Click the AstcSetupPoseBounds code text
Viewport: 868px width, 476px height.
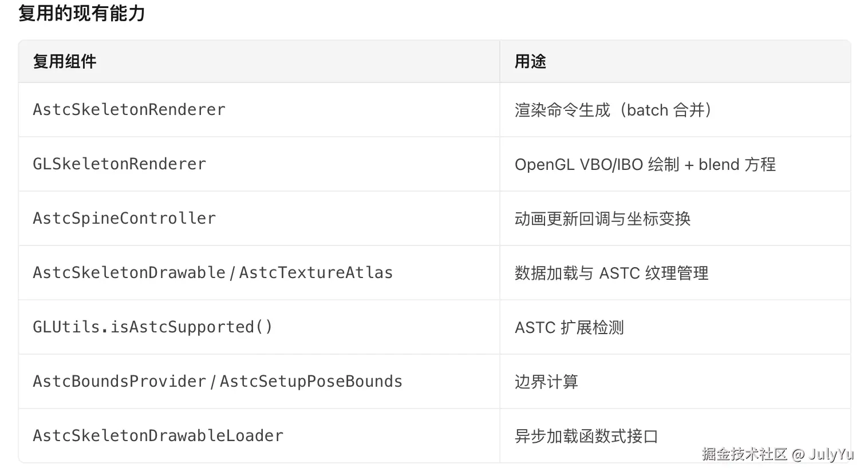click(311, 381)
